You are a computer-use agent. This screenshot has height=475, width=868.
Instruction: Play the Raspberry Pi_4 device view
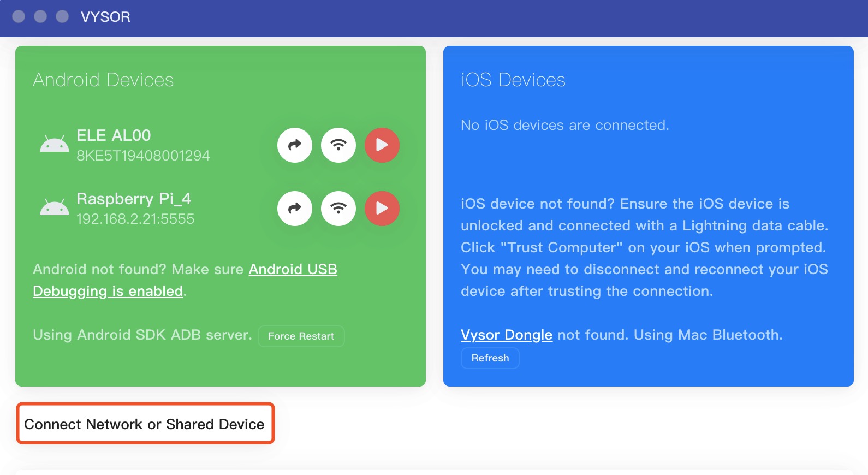coord(382,209)
